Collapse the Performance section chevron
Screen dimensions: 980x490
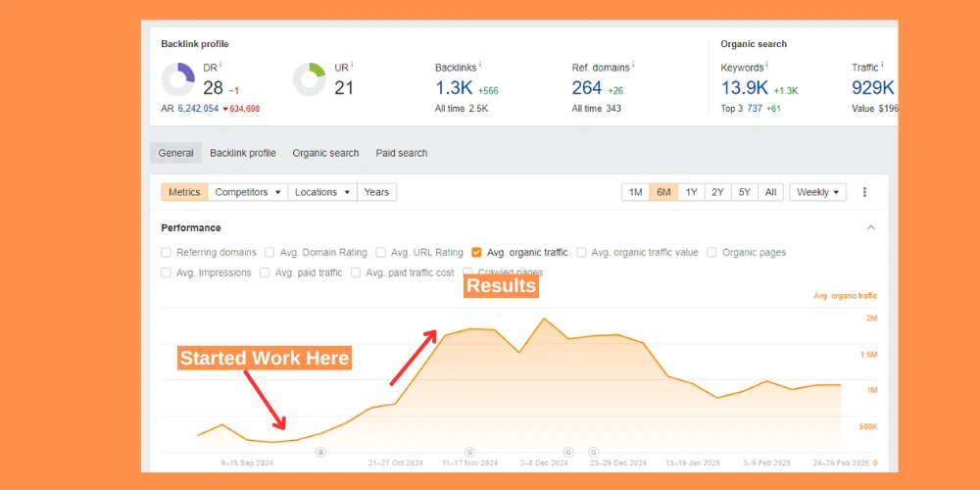[x=870, y=227]
